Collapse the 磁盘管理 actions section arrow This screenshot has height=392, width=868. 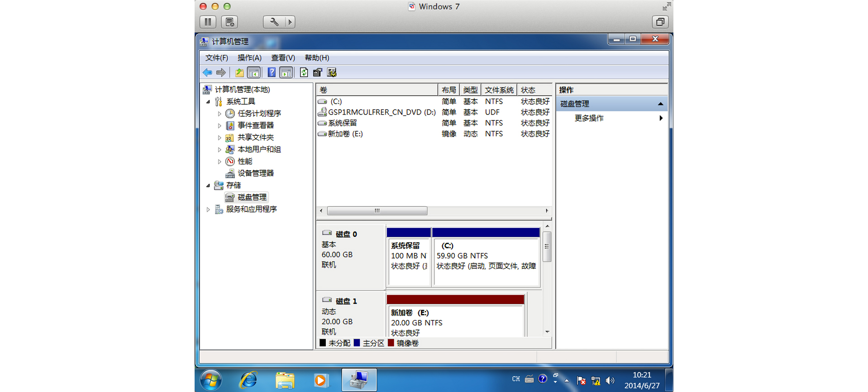click(660, 104)
